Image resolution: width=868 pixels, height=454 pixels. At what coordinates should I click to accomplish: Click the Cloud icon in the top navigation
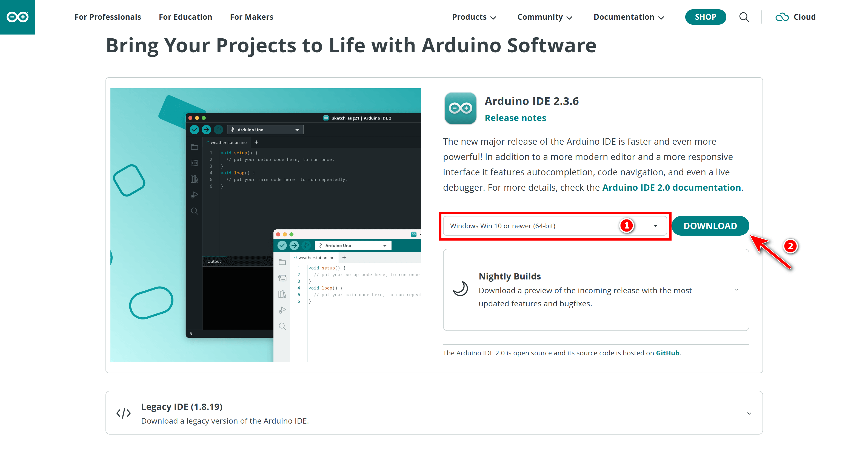(x=783, y=17)
